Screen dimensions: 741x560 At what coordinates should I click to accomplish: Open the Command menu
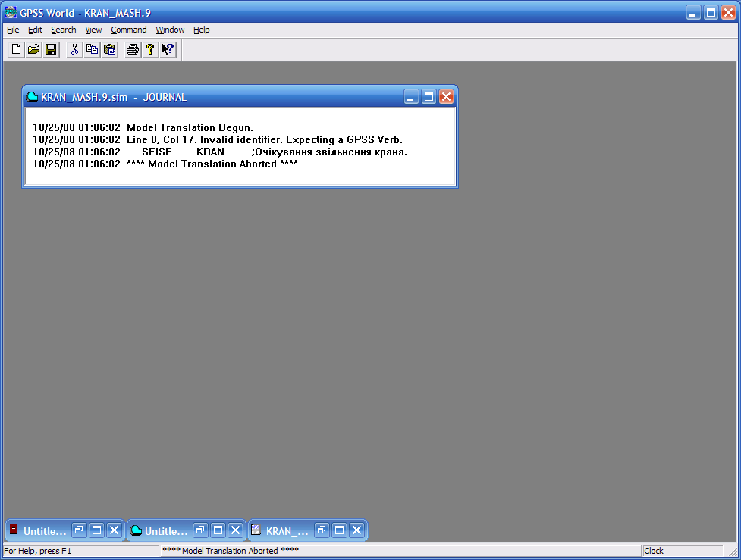[128, 30]
